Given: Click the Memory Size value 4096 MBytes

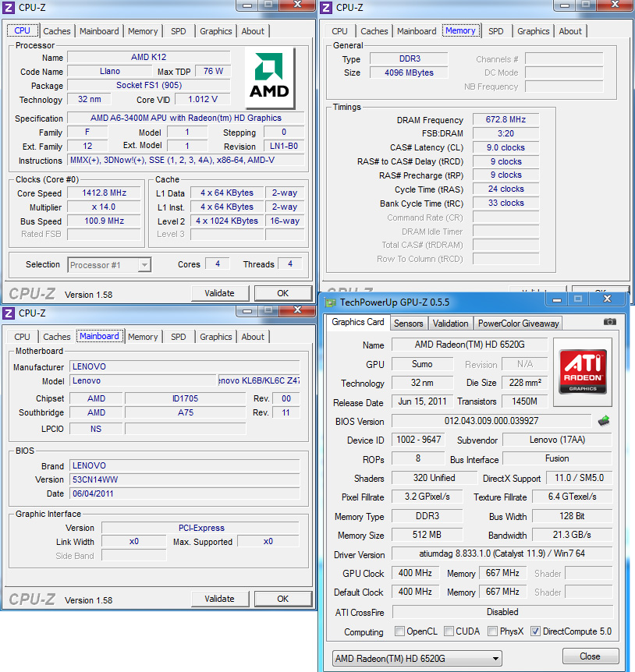Looking at the screenshot, I should [x=409, y=73].
